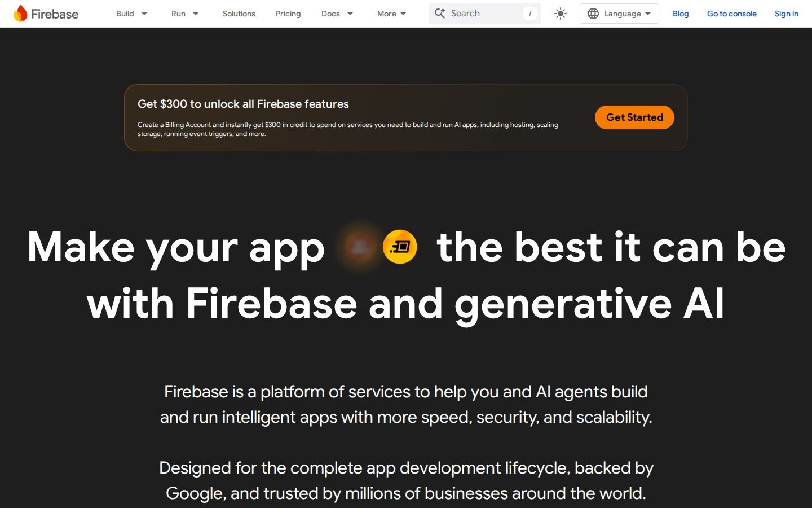Click the 'Create a Billing Account' description text
This screenshot has width=812, height=508.
coord(348,129)
